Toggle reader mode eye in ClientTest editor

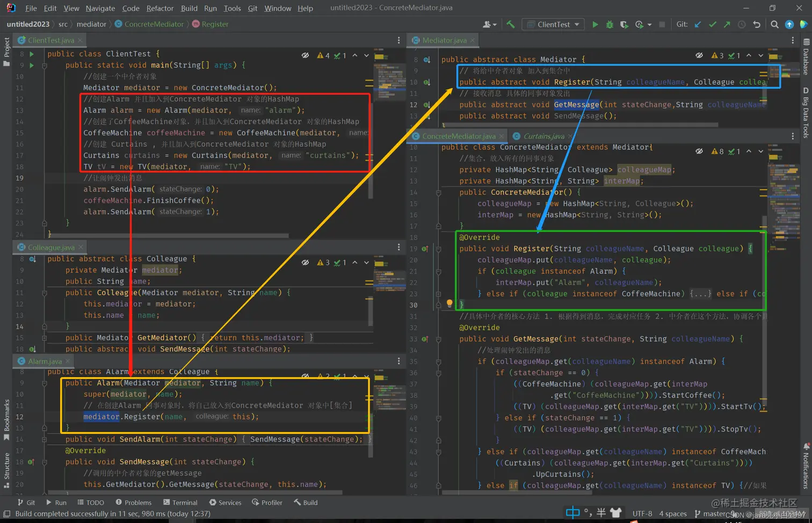(x=305, y=55)
